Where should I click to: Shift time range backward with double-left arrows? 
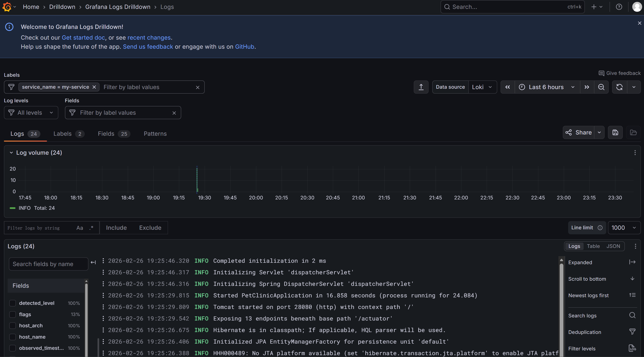click(x=508, y=87)
